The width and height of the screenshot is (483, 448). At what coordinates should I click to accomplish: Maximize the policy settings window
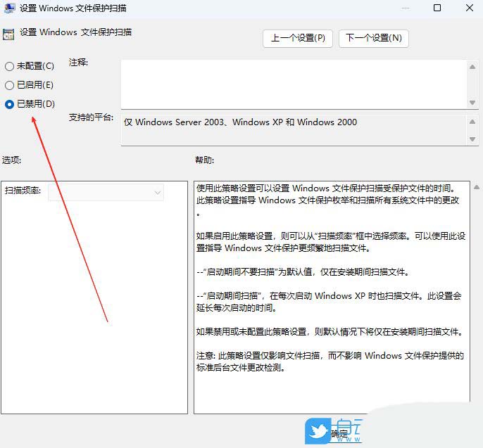coord(437,8)
